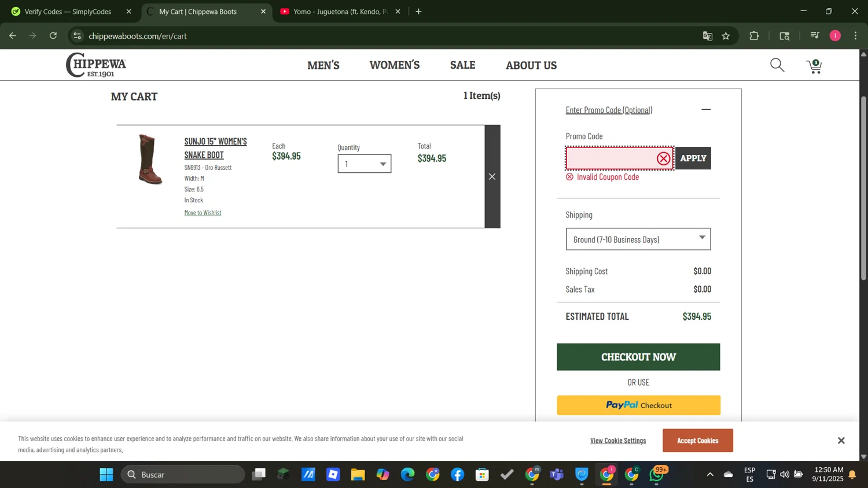868x488 pixels.
Task: Open a new browser tab
Action: click(418, 12)
